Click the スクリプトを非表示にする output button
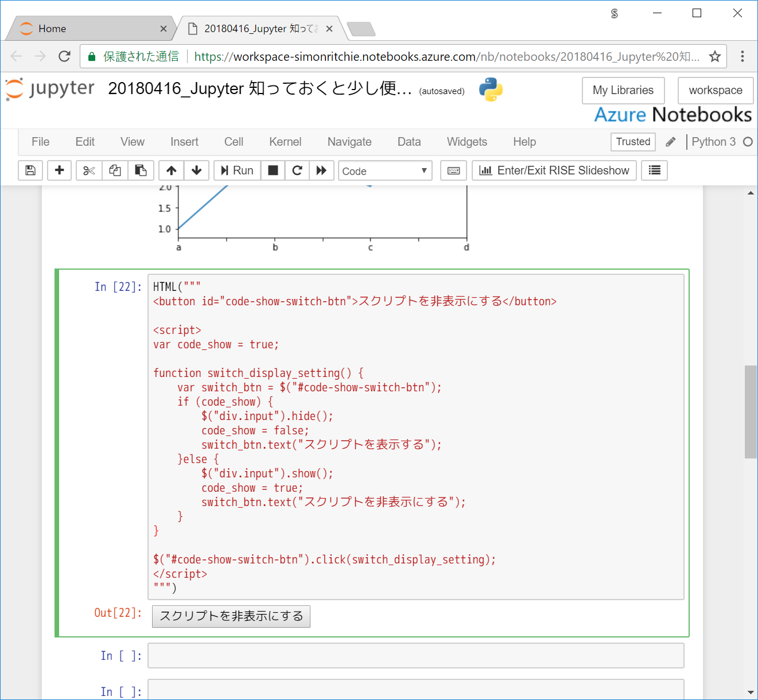This screenshot has width=758, height=700. pyautogui.click(x=231, y=616)
